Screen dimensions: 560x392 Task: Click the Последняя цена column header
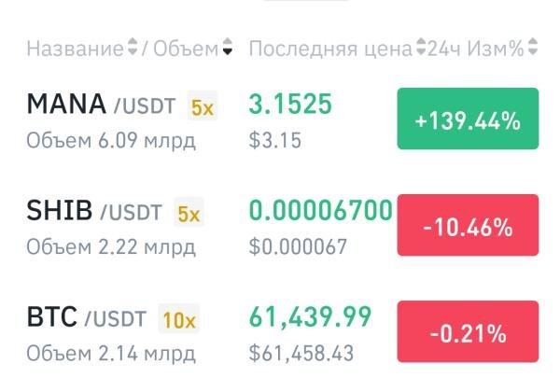[x=330, y=49]
